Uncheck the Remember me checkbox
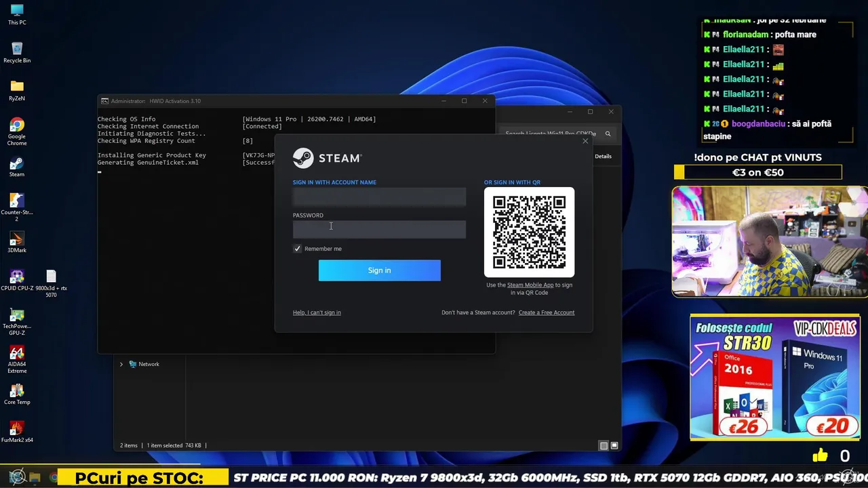Screen dimensions: 868x488 297,249
